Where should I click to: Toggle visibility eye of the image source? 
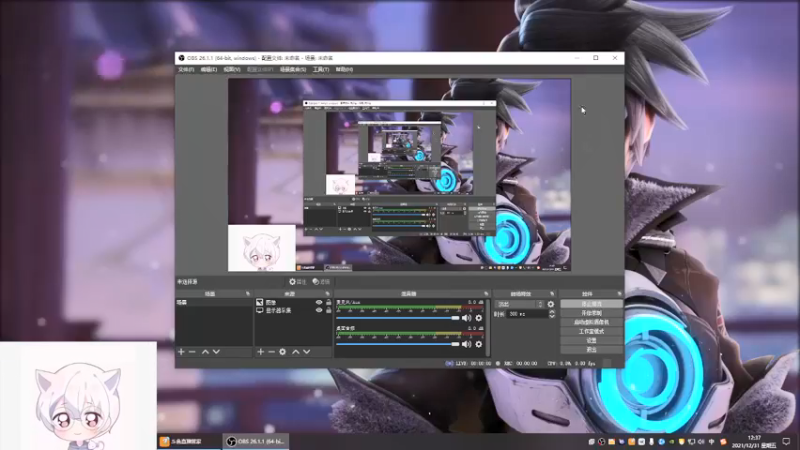coord(319,303)
